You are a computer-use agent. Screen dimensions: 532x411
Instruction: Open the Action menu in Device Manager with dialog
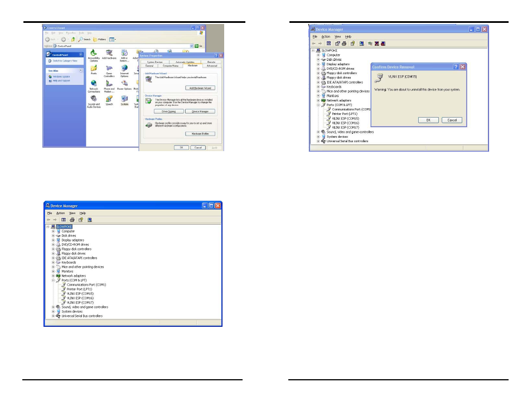coord(326,37)
